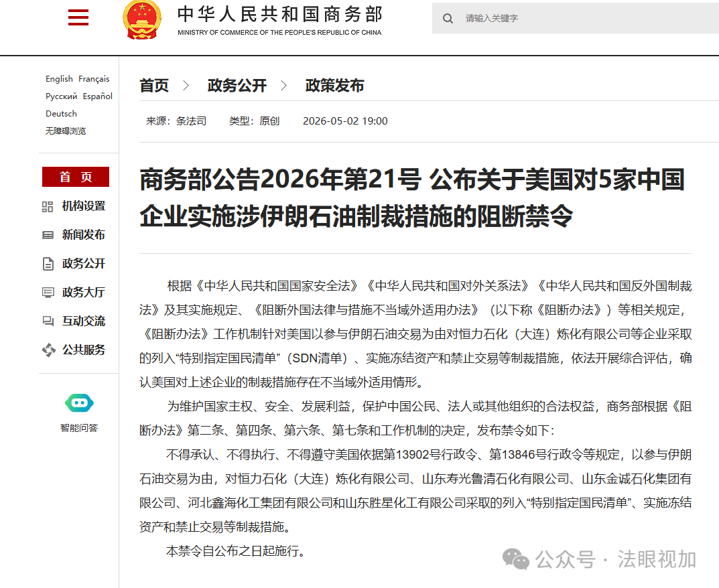Go to 首页 in breadcrumb

[154, 85]
